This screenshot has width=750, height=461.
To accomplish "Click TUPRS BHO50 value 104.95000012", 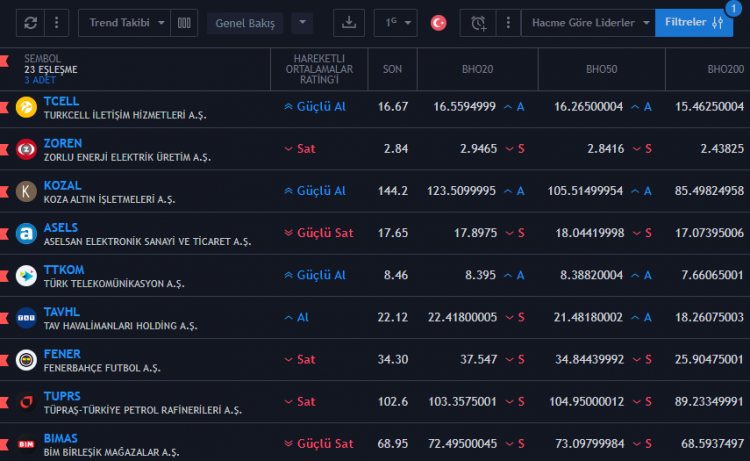I will [586, 401].
